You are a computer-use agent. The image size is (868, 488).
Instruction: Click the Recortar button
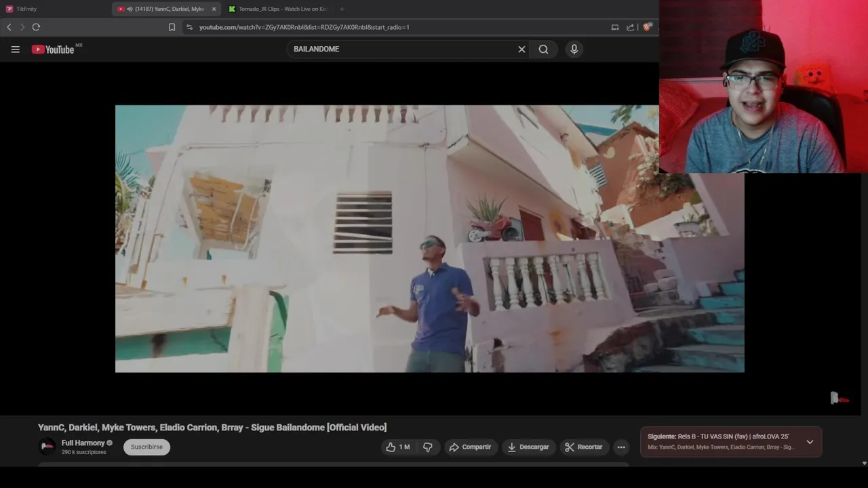coord(585,447)
